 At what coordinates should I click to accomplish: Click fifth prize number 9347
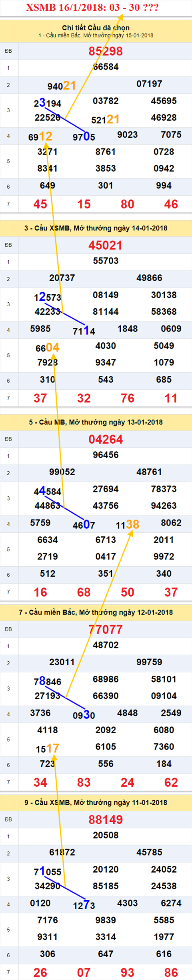[106, 363]
